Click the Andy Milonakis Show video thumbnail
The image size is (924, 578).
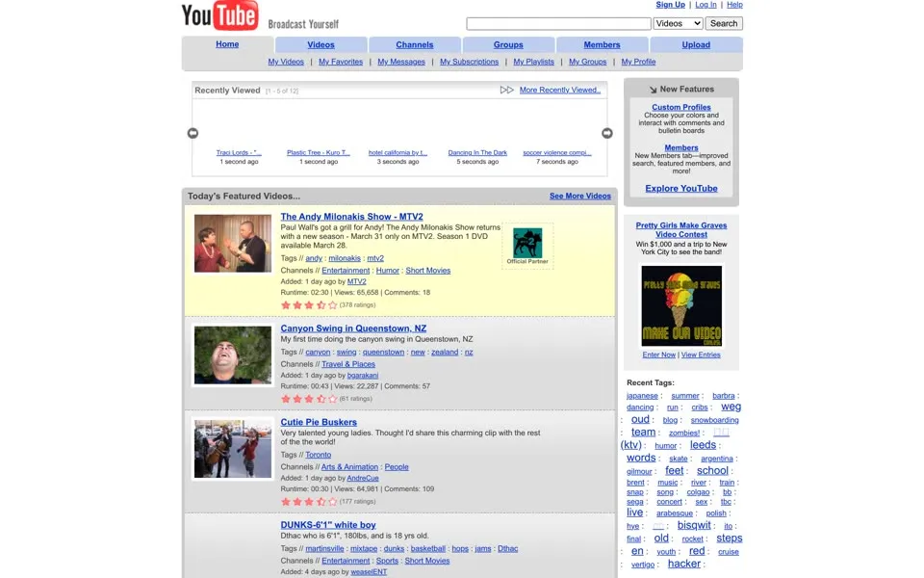click(233, 243)
